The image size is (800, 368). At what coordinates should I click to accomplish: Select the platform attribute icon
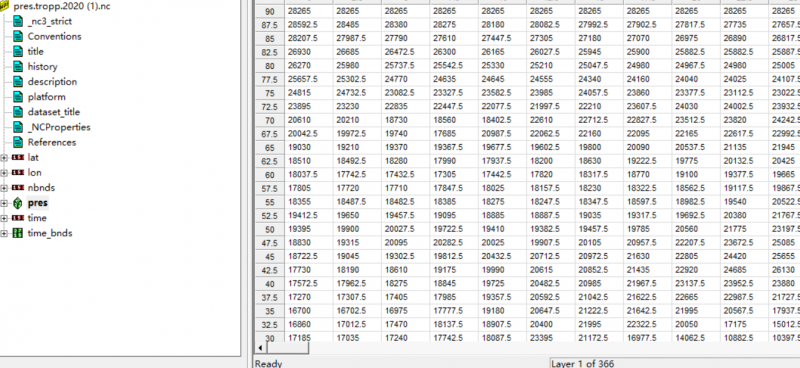click(x=18, y=97)
